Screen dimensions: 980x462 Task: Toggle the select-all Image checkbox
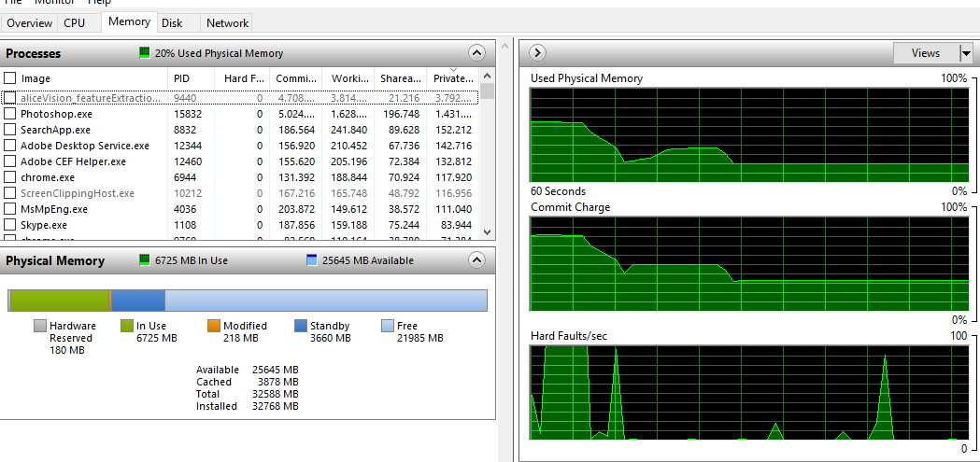pos(9,78)
